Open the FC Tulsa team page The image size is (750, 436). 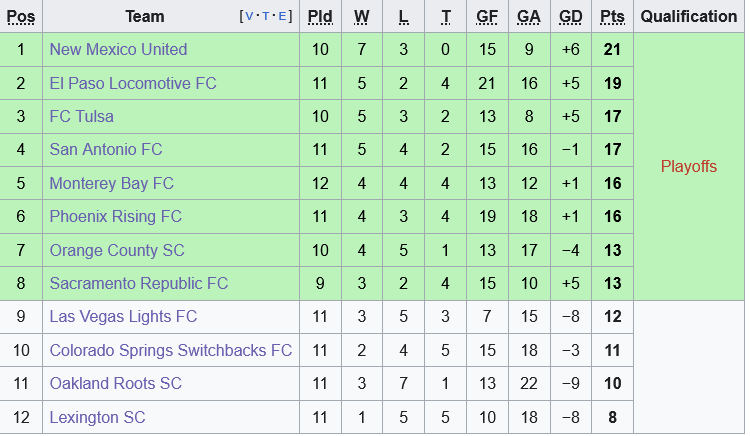click(82, 117)
